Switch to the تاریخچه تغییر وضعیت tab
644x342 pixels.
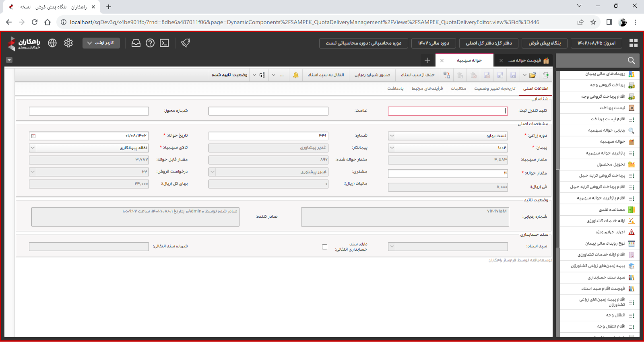click(495, 89)
